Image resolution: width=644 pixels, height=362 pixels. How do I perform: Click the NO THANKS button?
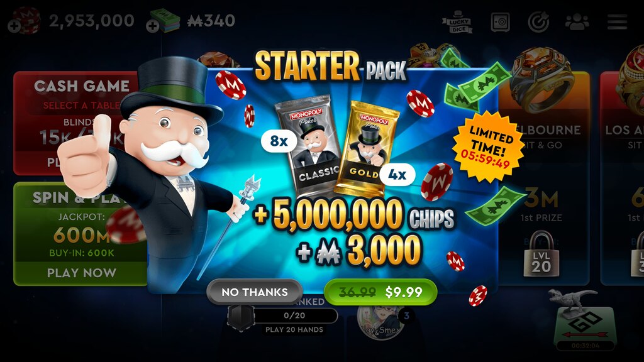255,292
